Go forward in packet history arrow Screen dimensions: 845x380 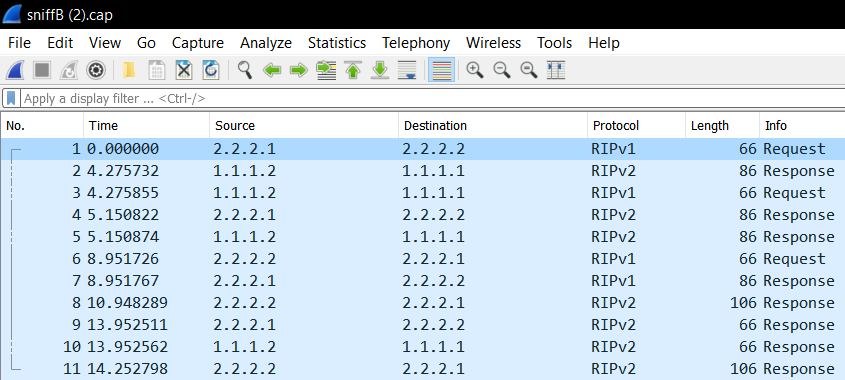pos(299,70)
